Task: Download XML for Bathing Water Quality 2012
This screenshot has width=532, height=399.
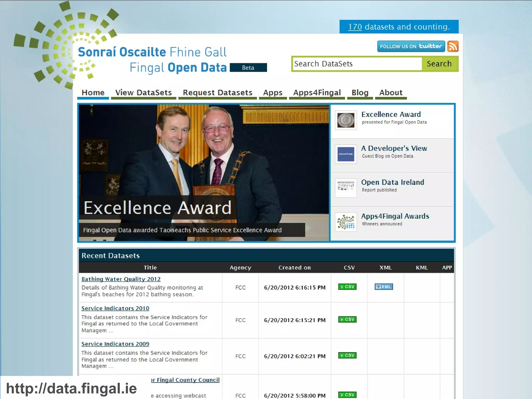Action: point(384,287)
